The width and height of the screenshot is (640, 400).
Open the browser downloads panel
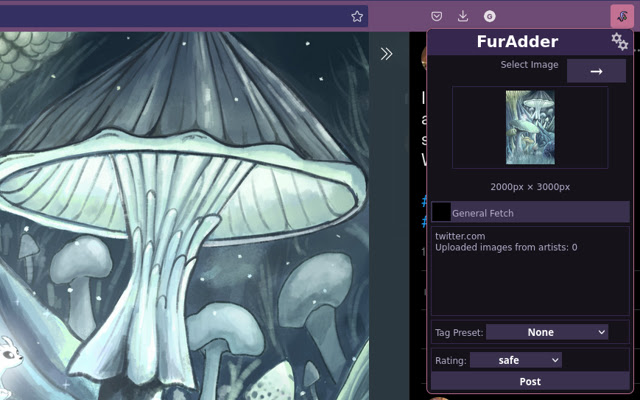click(x=463, y=16)
